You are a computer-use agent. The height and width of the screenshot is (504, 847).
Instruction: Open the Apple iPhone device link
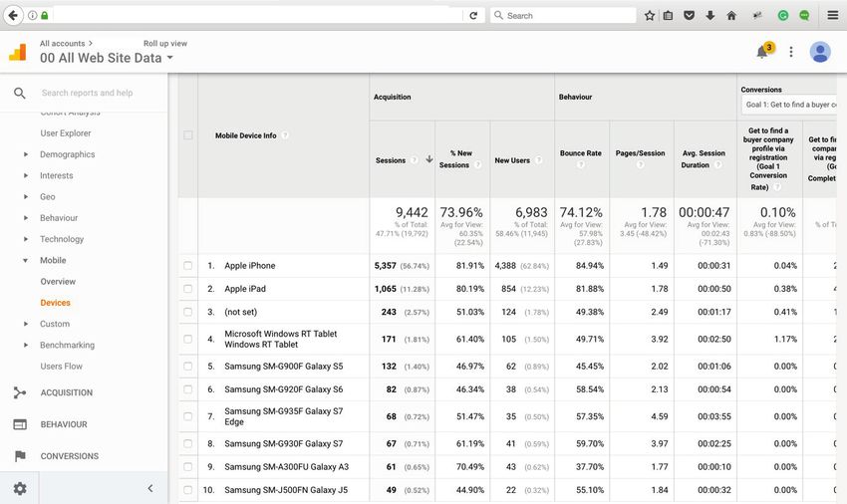(249, 266)
